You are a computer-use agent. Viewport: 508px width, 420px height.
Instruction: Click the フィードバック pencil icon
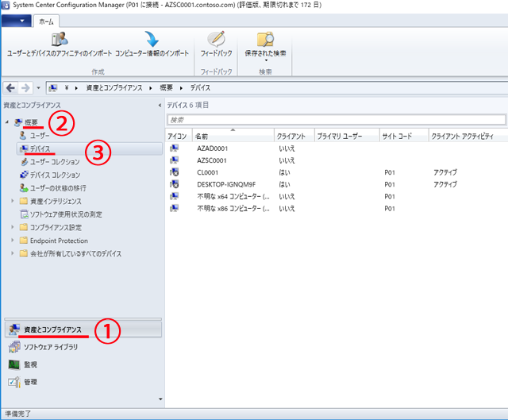(215, 39)
